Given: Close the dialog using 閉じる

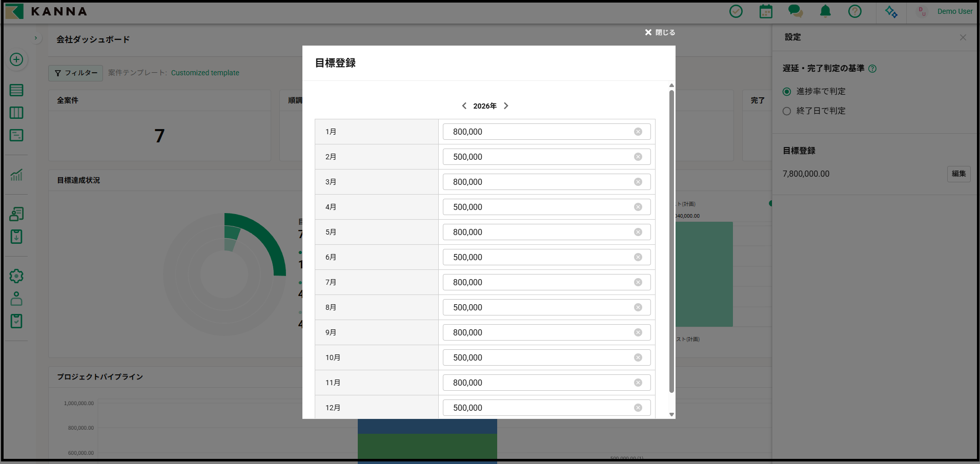Looking at the screenshot, I should pyautogui.click(x=660, y=32).
